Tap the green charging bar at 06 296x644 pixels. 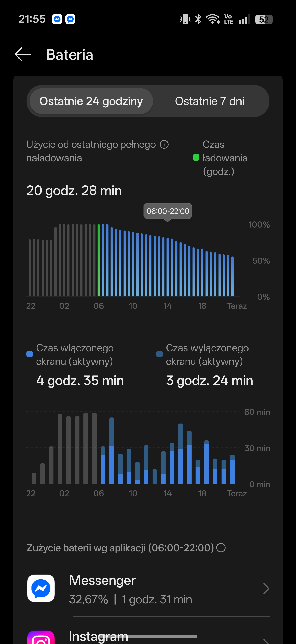coord(99,260)
